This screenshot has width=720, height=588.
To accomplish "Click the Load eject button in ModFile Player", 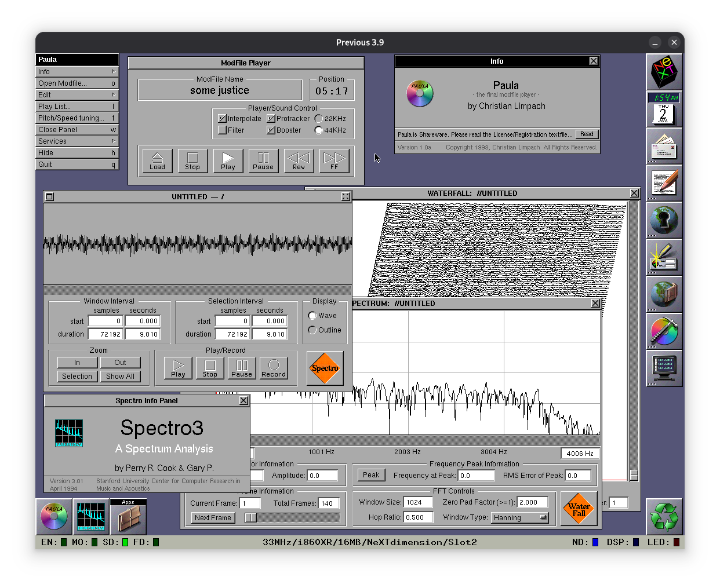I will pyautogui.click(x=157, y=160).
